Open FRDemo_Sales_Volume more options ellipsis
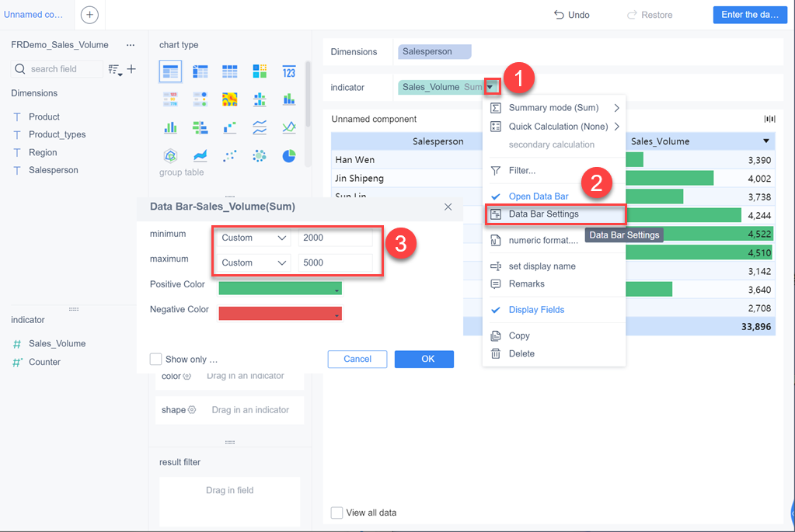This screenshot has height=532, width=795. coord(131,45)
